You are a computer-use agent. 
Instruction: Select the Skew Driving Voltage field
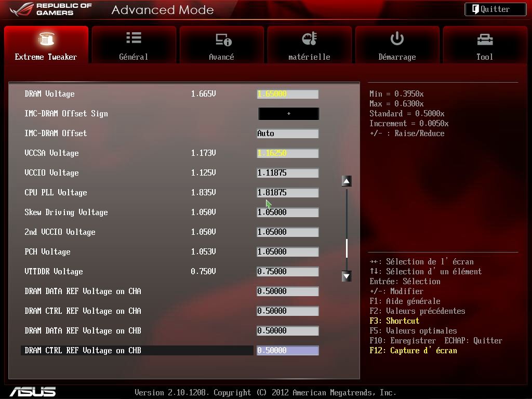(x=288, y=212)
